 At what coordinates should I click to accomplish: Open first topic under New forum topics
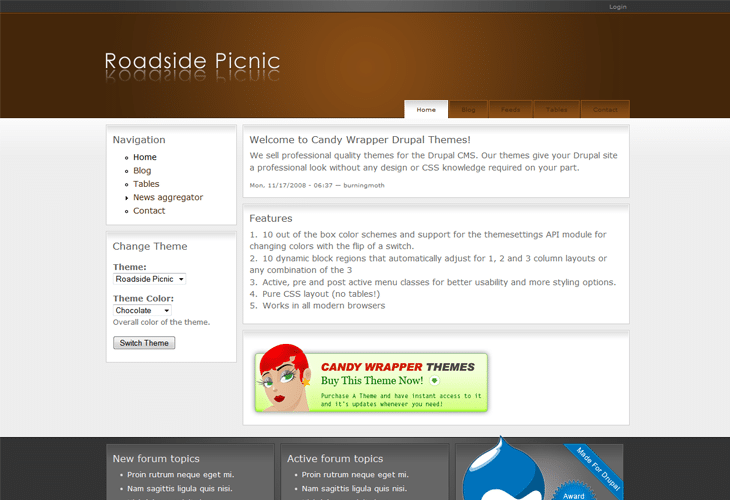pyautogui.click(x=180, y=475)
